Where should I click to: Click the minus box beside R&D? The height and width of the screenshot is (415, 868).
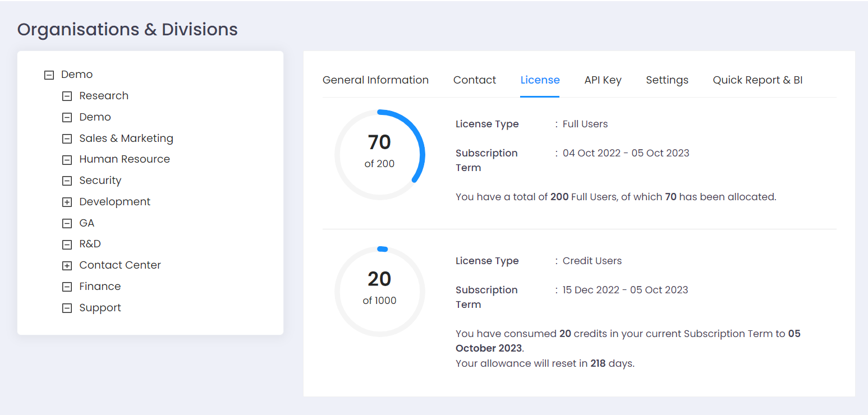(x=67, y=245)
